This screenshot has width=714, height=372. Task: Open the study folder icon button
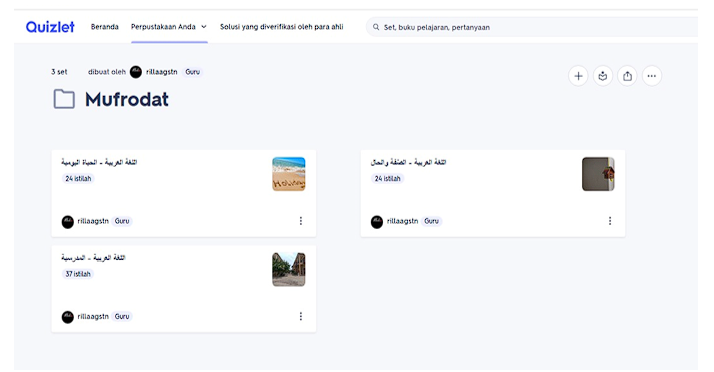602,76
